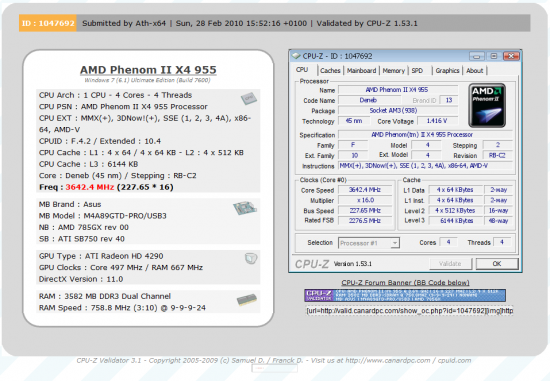
Task: Click the Core Speed value 3642.4 MHz
Action: pos(365,190)
